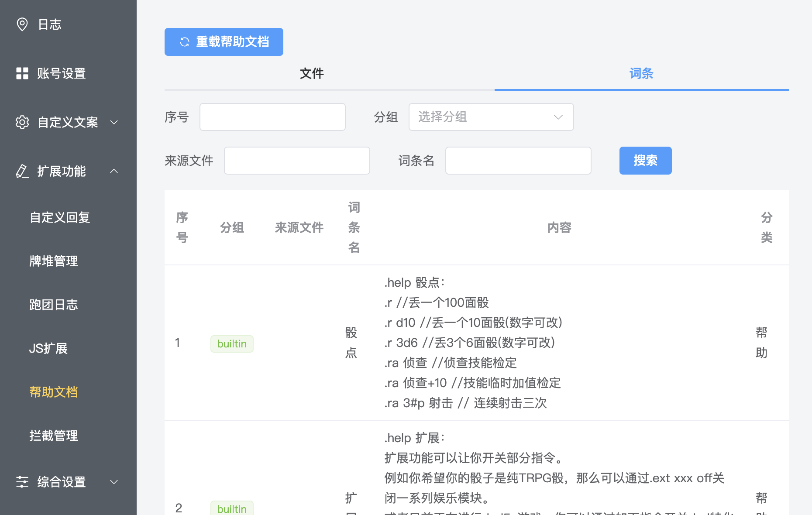Screen dimensions: 812x515
Task: Click the 账号设置 grid icon in sidebar
Action: [x=22, y=73]
